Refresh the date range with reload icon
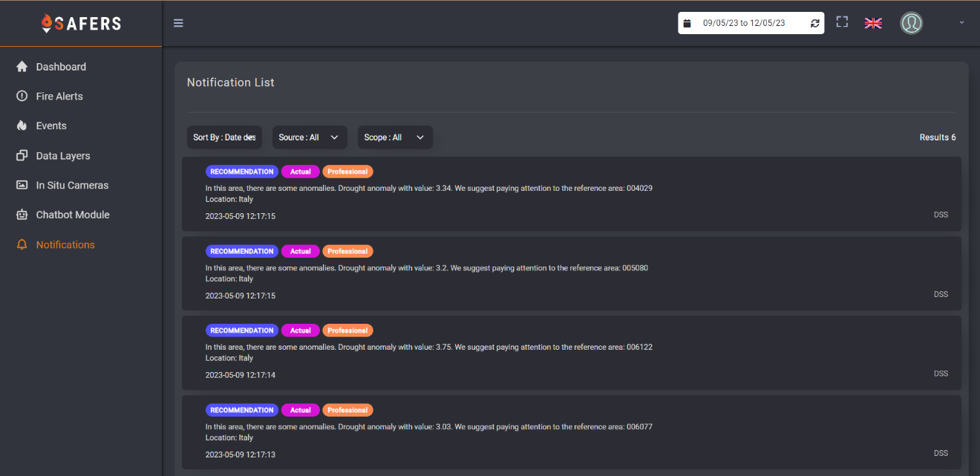 [x=815, y=23]
